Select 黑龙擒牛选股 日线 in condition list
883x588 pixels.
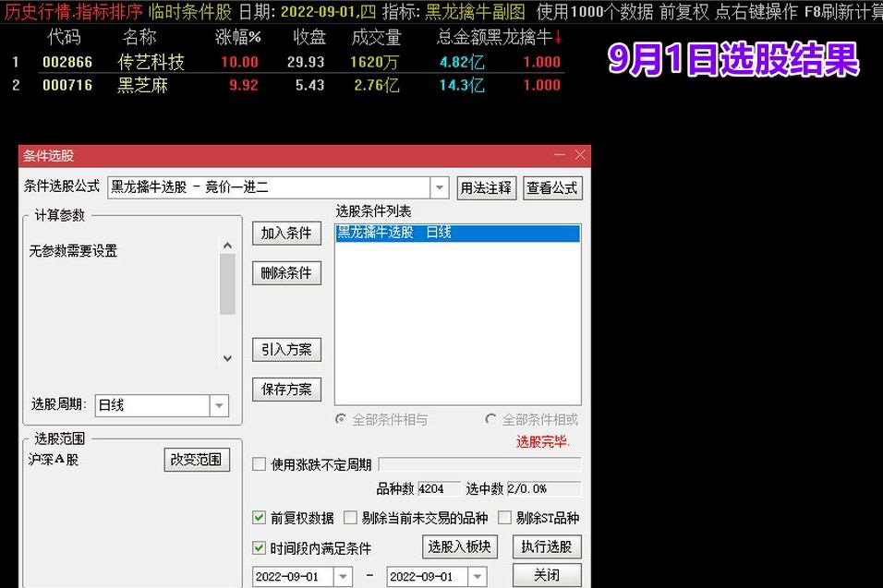(457, 233)
